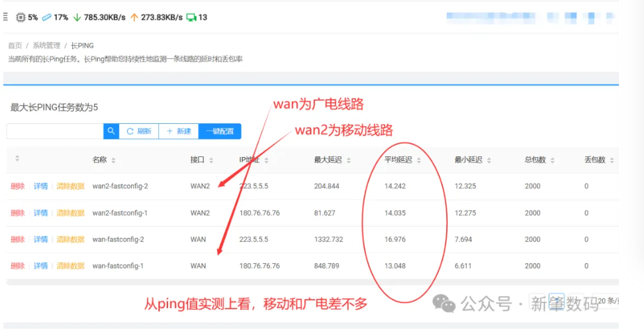Clear data for wan2-fastconfig-1

(70, 213)
